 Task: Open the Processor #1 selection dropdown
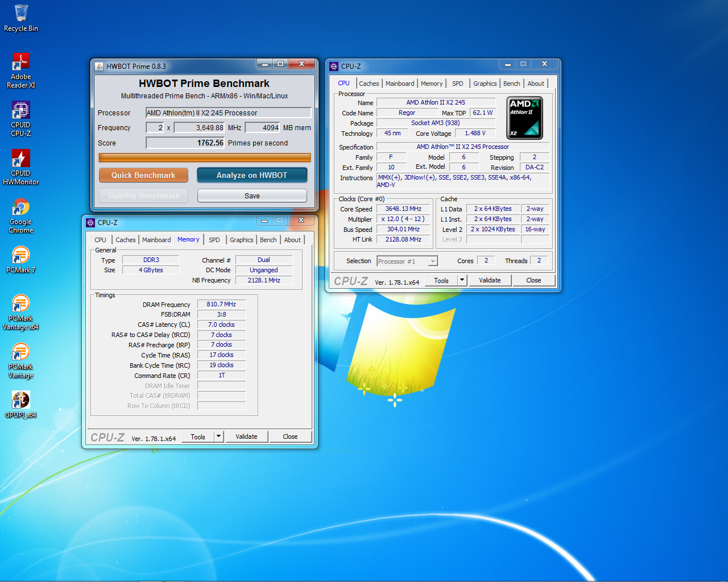coord(407,261)
